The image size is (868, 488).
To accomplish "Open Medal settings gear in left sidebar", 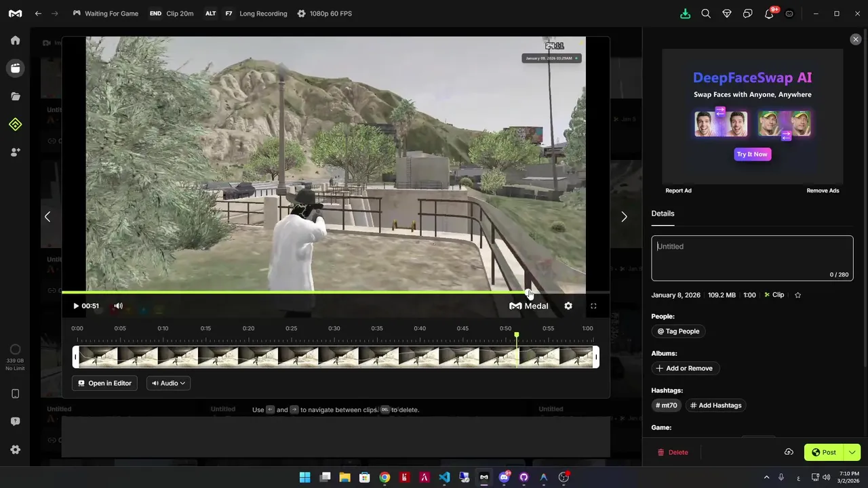I will (15, 449).
